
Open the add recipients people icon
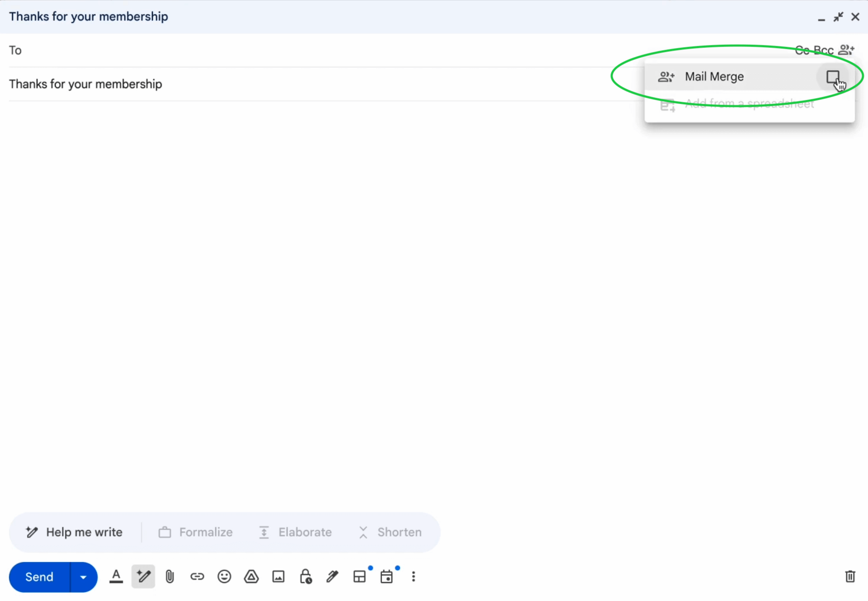846,50
